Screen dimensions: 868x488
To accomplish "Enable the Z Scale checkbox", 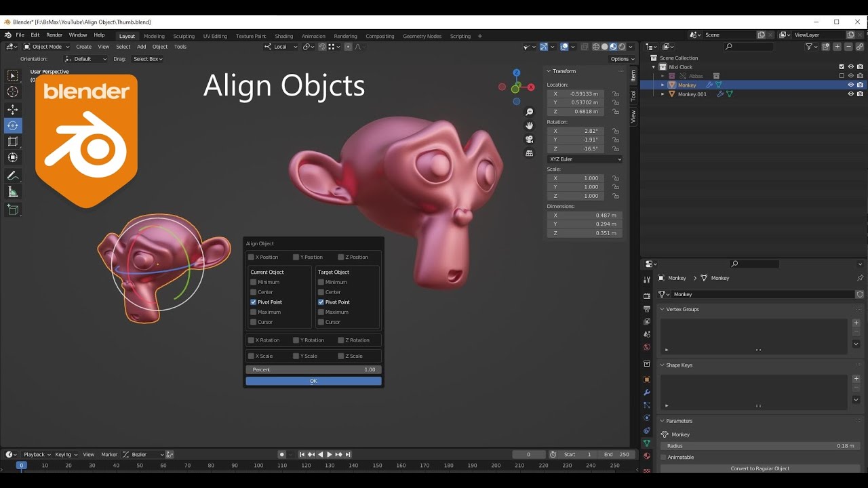I will point(341,355).
